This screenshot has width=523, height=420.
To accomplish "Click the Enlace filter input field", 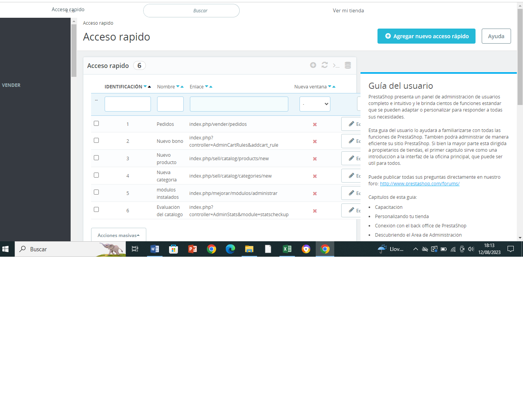I will (x=239, y=104).
